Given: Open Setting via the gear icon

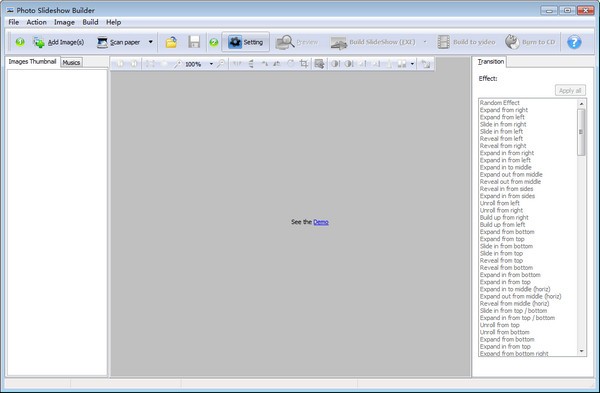Looking at the screenshot, I should click(235, 42).
